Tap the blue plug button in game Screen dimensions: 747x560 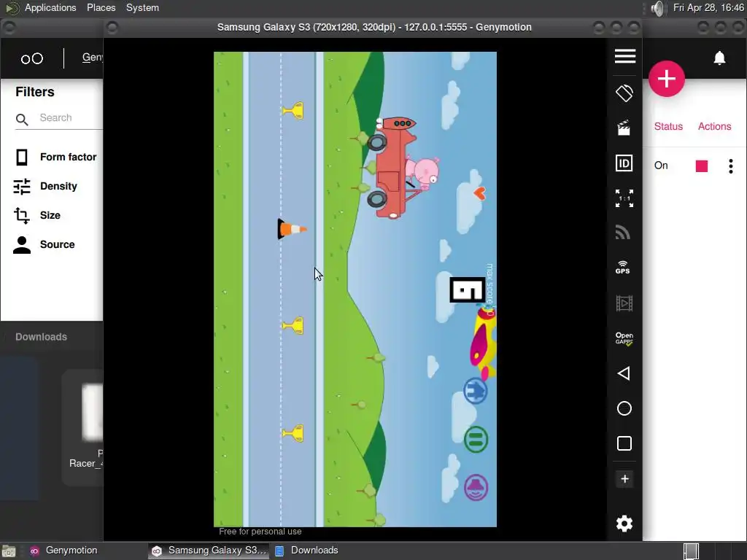476,391
